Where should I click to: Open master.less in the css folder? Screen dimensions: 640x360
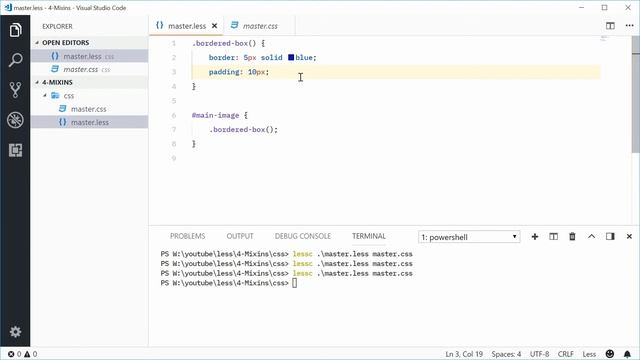click(89, 122)
